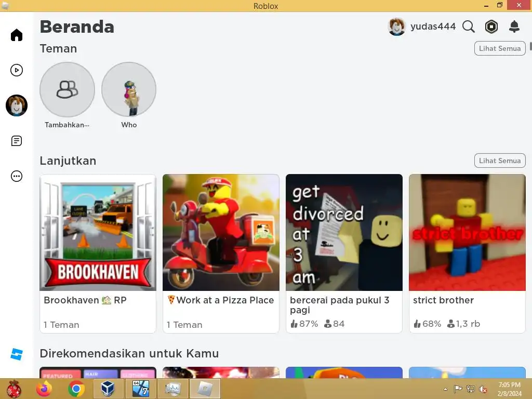Click the Tambahkan add friends circle
Screen dimensions: 532x399
pos(67,89)
